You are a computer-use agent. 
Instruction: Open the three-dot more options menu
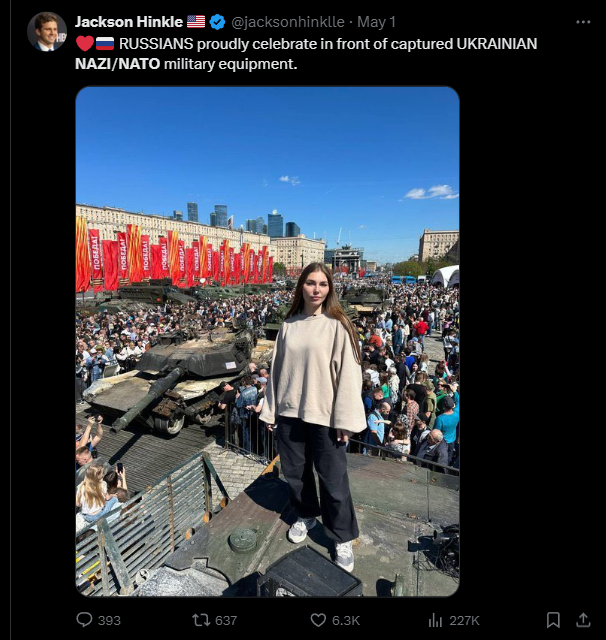[x=583, y=22]
